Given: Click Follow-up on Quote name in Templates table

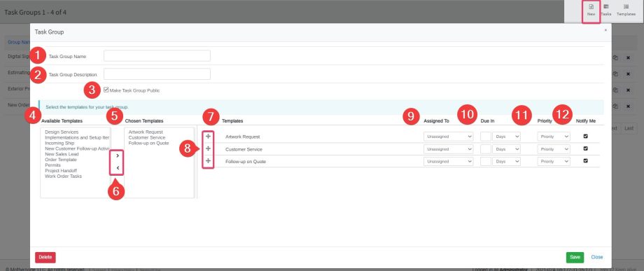Looking at the screenshot, I should (x=245, y=161).
